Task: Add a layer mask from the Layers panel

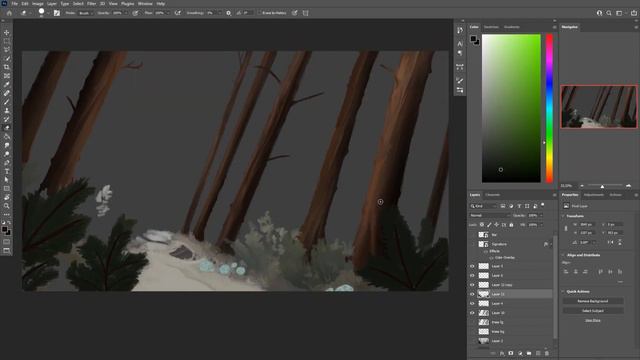Action: tap(511, 353)
